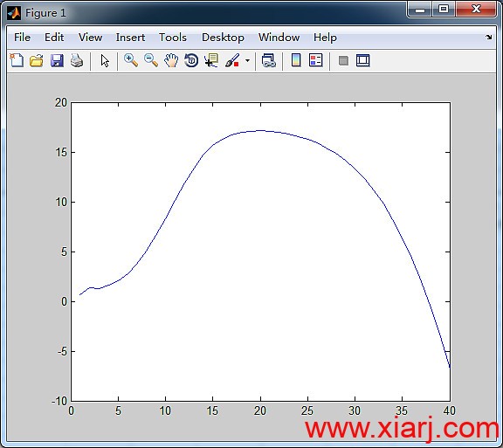The height and width of the screenshot is (448, 503).
Task: Insert a legend from toolbar
Action: click(x=315, y=60)
